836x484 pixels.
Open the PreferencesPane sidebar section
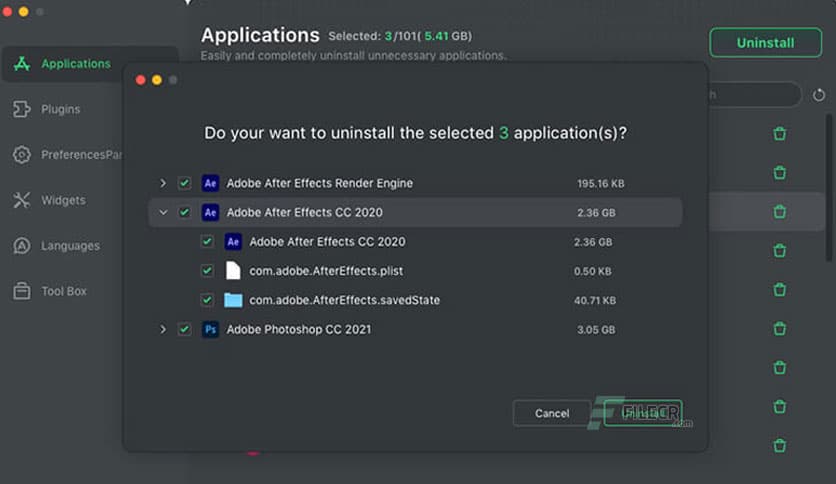(x=69, y=155)
